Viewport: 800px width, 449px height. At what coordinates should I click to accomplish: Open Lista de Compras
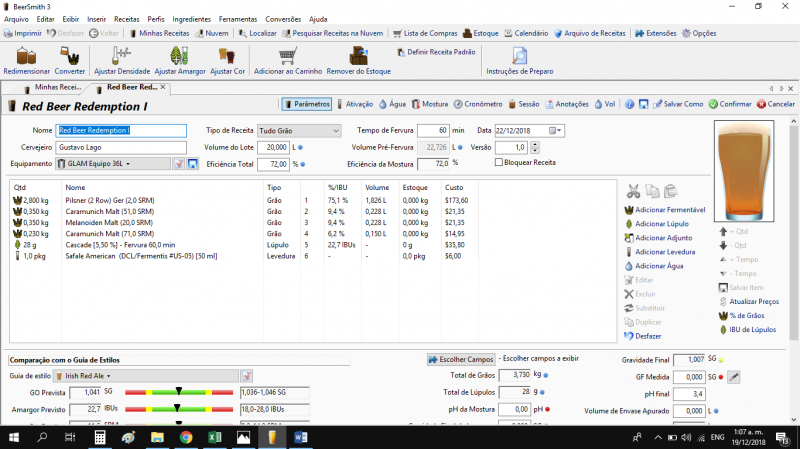(425, 33)
